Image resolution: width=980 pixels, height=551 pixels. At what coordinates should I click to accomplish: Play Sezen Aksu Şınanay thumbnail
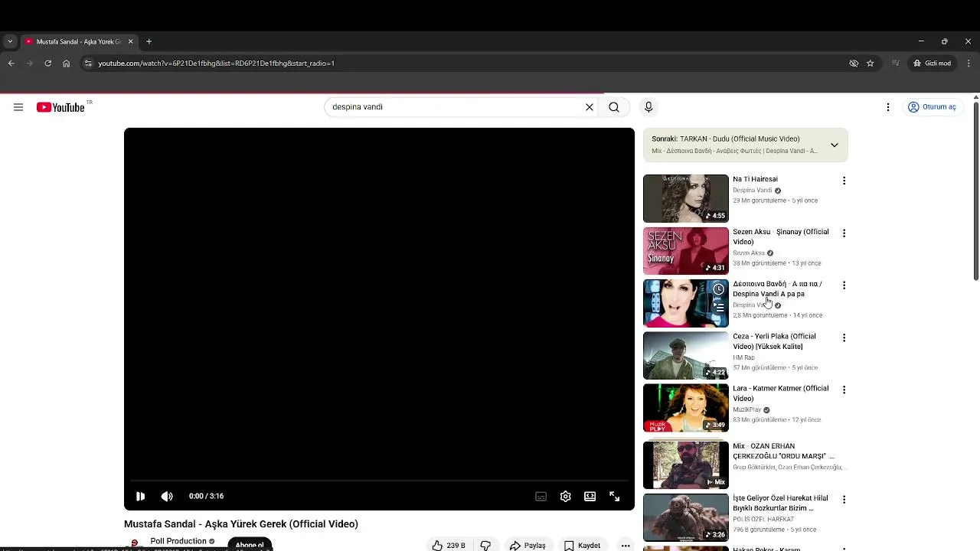(x=686, y=250)
